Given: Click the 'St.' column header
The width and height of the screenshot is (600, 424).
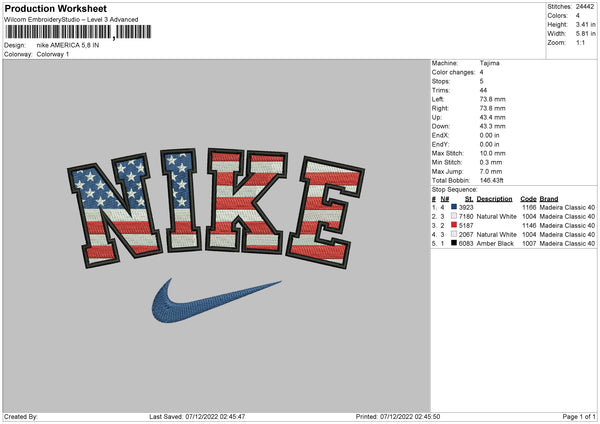Looking at the screenshot, I should point(469,199).
